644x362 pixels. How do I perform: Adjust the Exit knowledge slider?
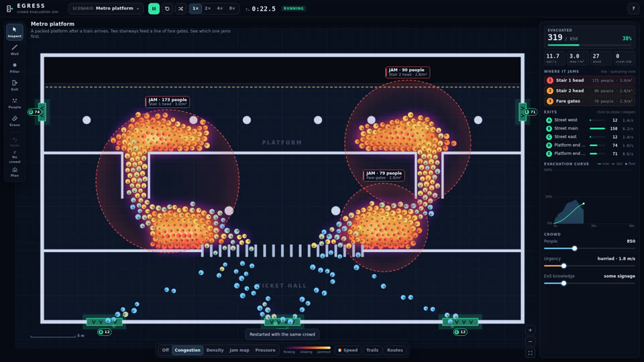click(x=590, y=283)
